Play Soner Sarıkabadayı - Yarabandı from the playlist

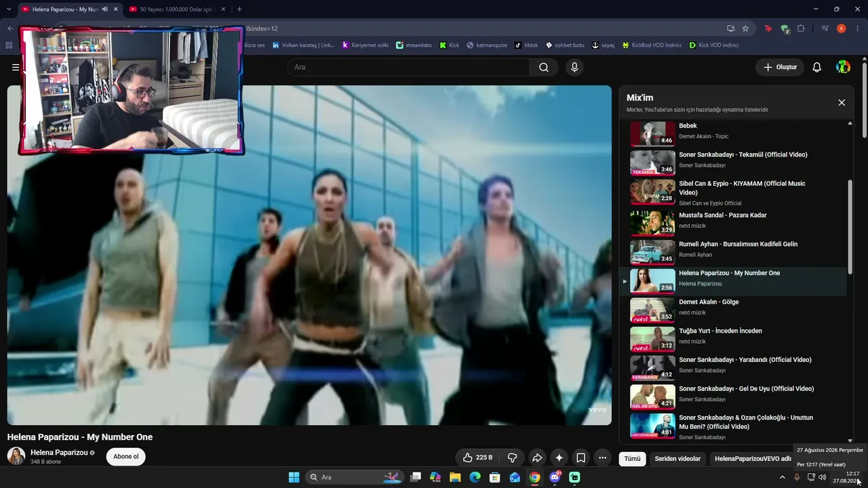coord(732,367)
